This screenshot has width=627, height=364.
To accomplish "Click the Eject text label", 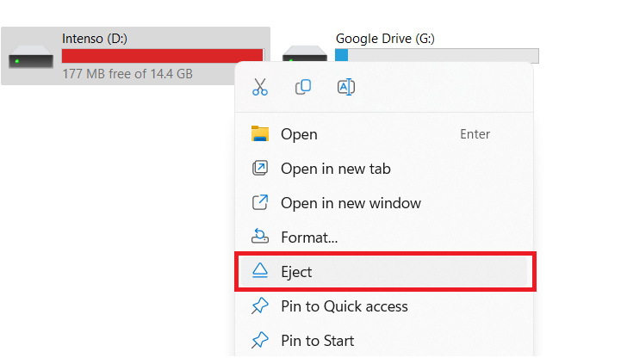I will click(x=296, y=272).
